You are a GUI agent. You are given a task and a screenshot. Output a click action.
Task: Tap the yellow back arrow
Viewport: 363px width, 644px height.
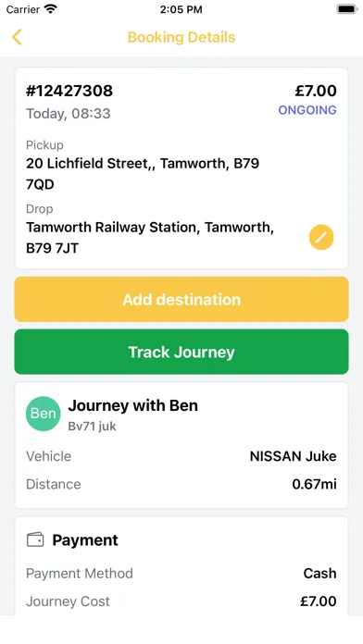pos(17,37)
